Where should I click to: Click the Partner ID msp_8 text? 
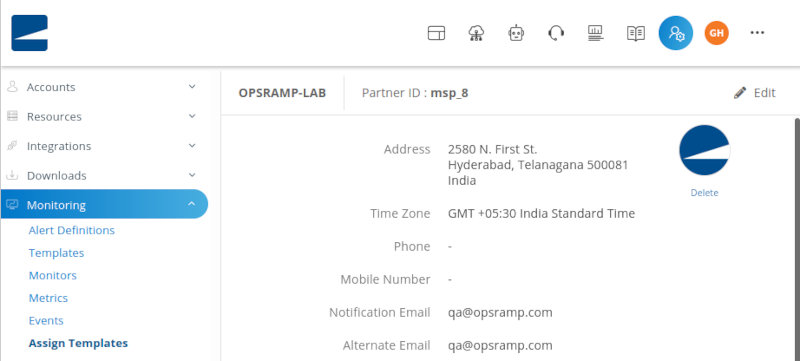(415, 93)
